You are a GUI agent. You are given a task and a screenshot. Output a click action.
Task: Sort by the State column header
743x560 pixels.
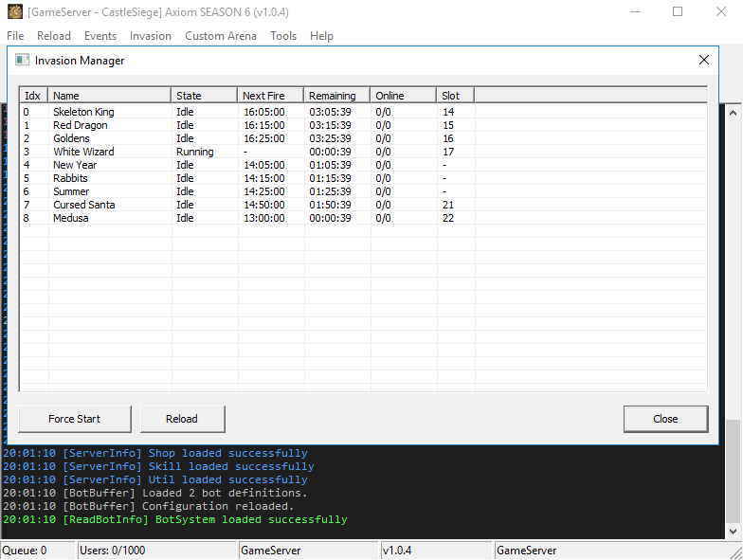(205, 95)
